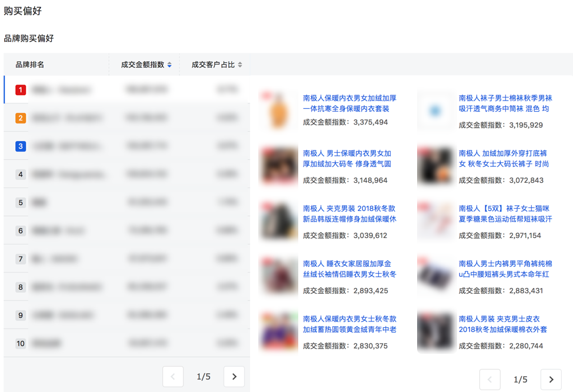Click thumbnail beside 睡衣女家居服 product

pos(278,276)
